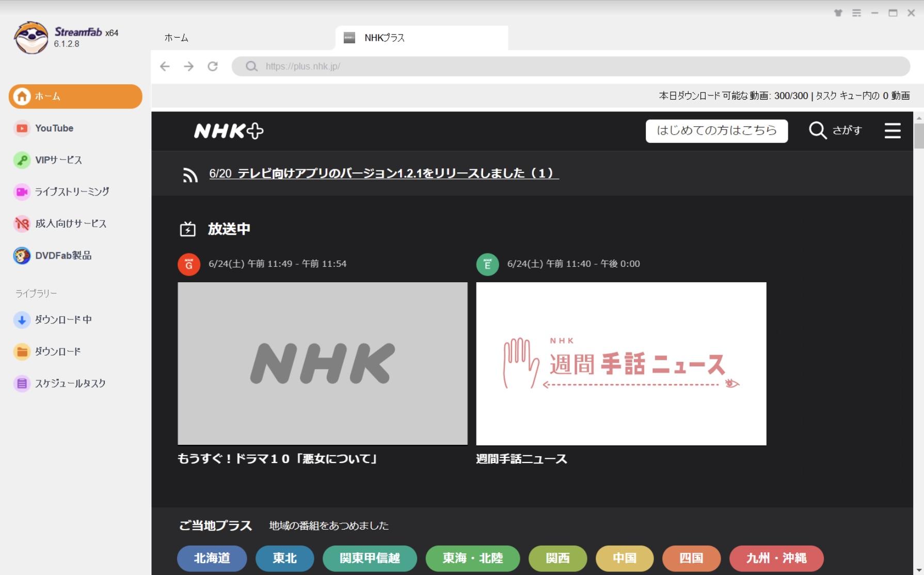Open YouTube in the sidebar

54,128
